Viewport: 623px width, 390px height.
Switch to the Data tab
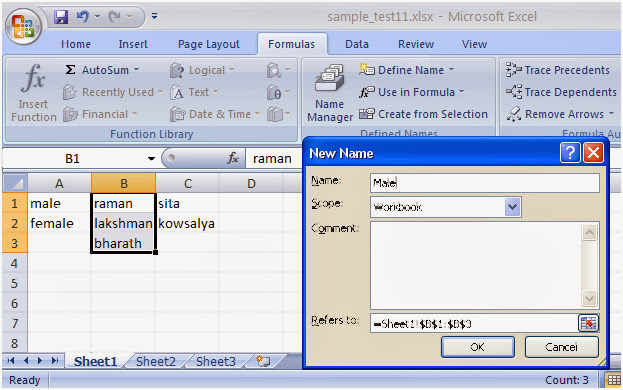pos(357,44)
